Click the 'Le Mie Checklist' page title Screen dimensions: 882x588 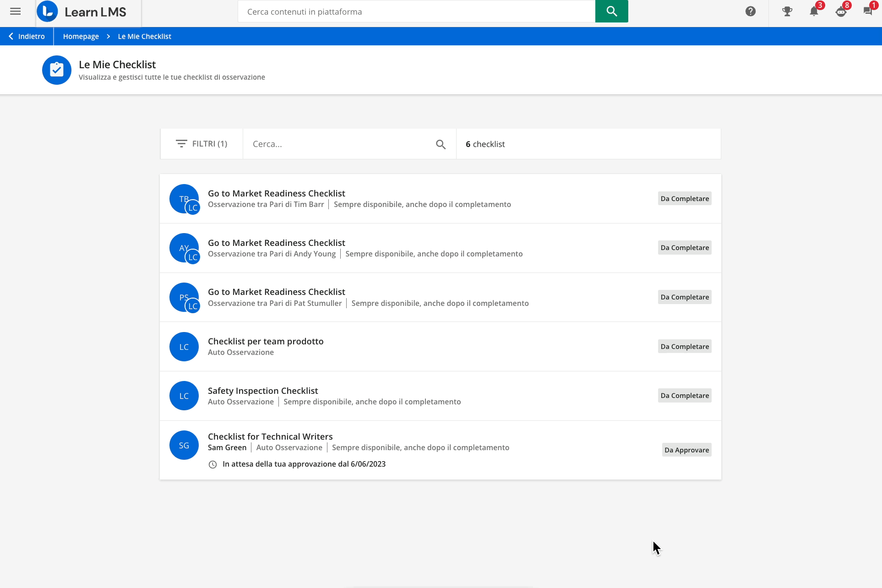coord(117,65)
